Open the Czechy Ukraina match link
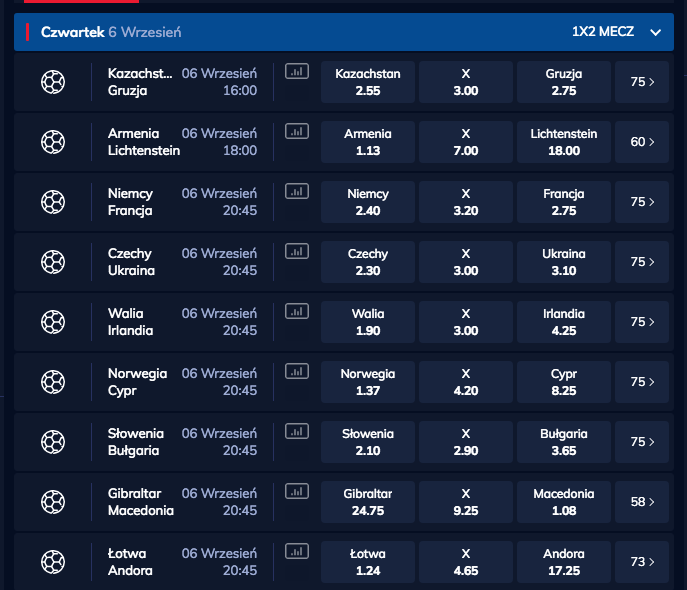 click(136, 262)
